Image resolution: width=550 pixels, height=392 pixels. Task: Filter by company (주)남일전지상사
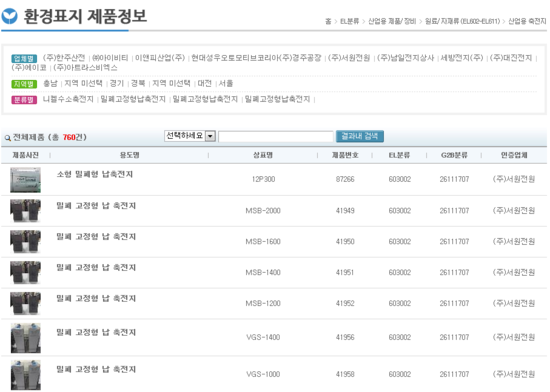[405, 58]
